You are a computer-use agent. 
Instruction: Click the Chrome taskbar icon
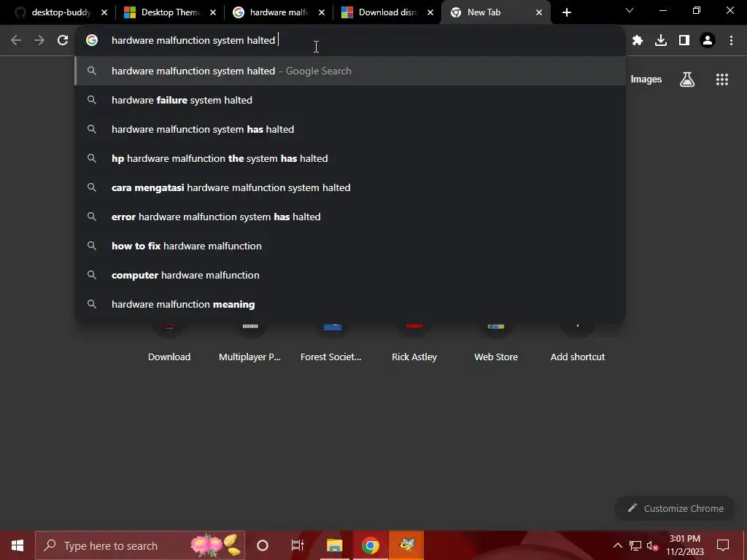coord(370,545)
